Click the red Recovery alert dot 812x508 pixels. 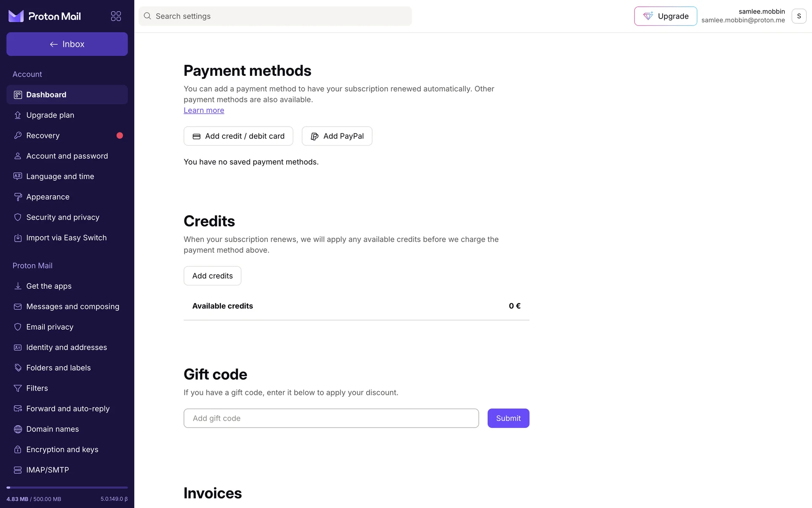point(120,135)
